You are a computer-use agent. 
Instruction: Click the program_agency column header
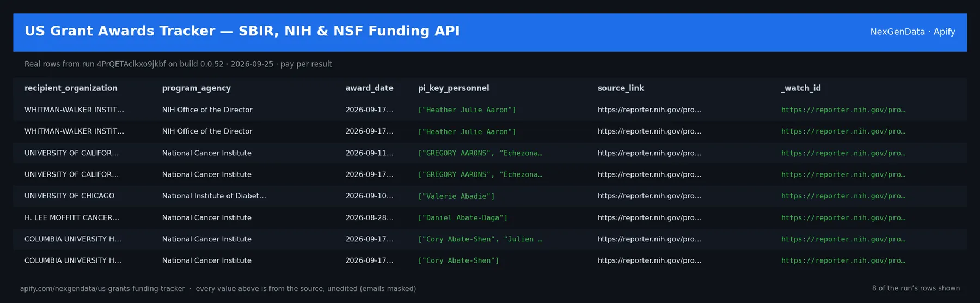(x=197, y=88)
